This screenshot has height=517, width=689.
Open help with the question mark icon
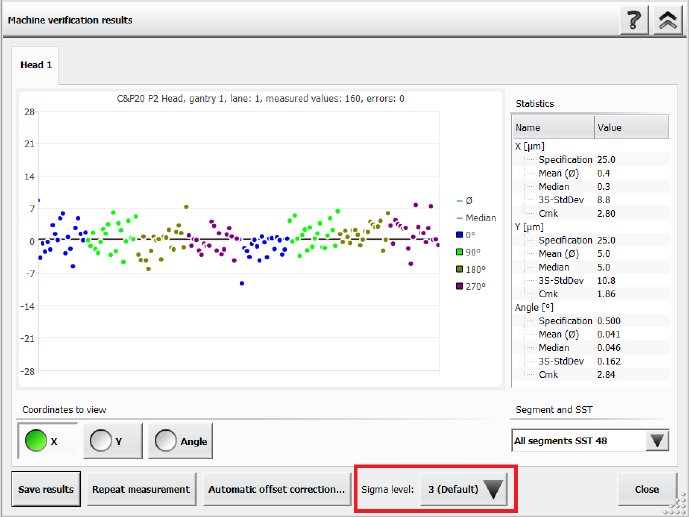pyautogui.click(x=634, y=20)
